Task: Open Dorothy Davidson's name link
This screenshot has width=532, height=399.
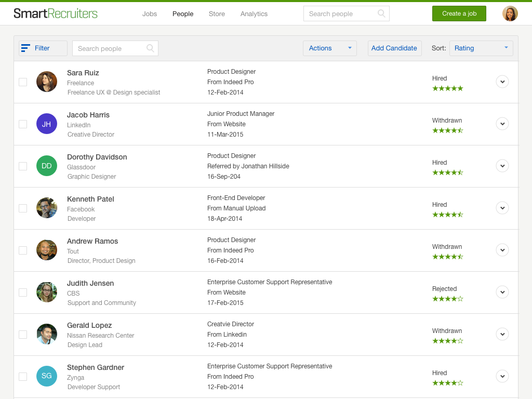Action: pyautogui.click(x=97, y=157)
